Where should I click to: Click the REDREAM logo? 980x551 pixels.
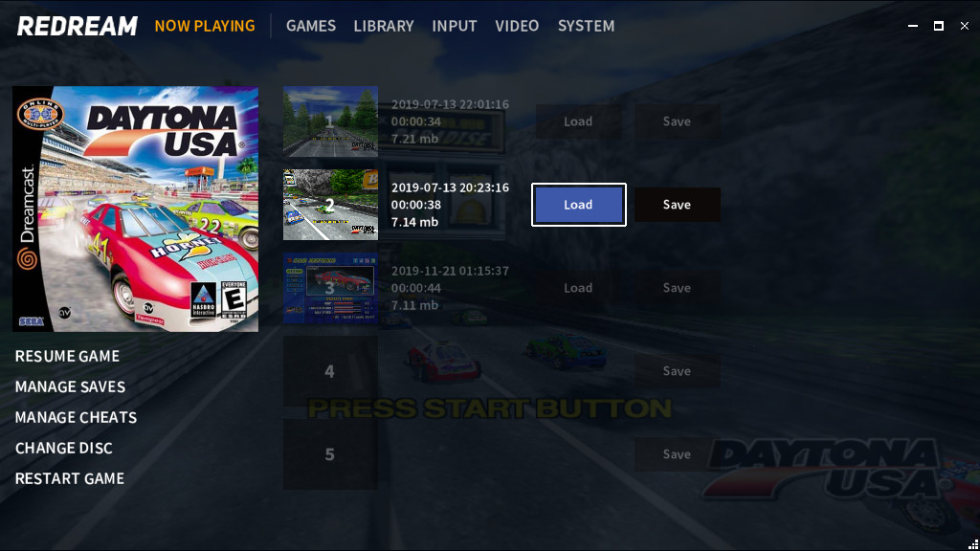pos(77,26)
